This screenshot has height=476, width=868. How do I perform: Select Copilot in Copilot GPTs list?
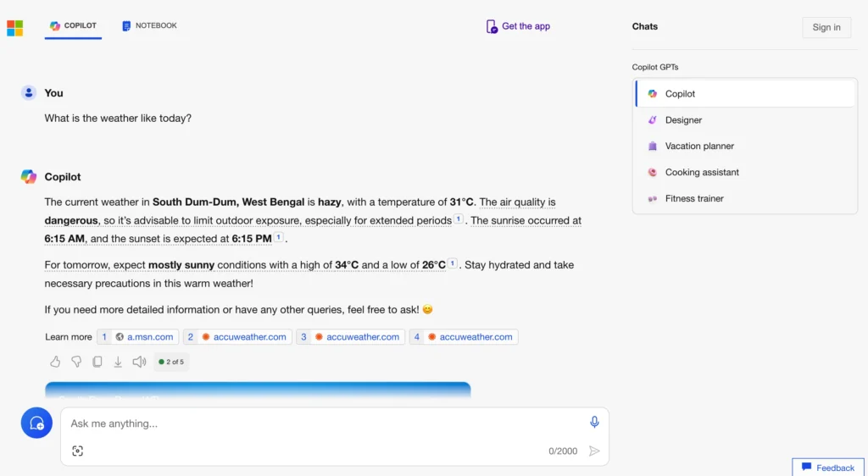(x=745, y=94)
